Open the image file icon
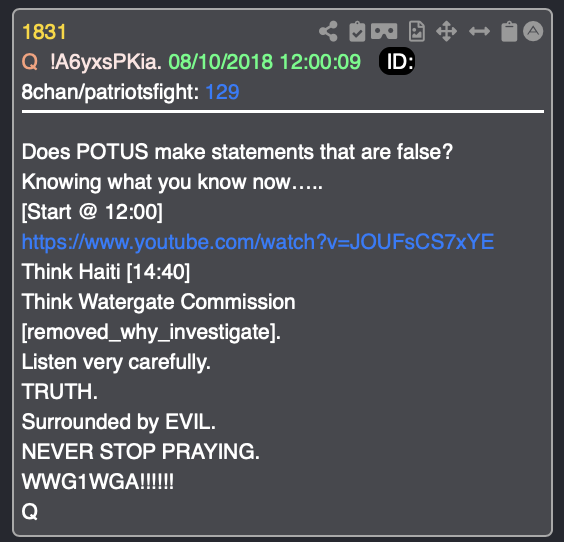564x542 pixels. point(417,31)
